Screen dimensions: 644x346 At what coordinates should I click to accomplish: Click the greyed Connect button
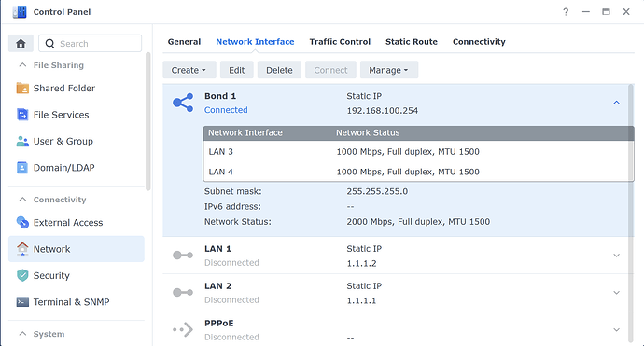[x=330, y=70]
